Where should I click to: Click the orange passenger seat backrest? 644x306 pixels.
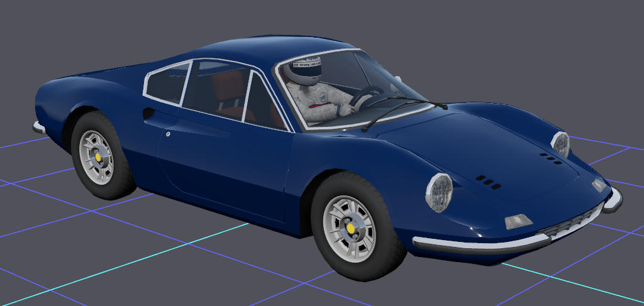point(227,87)
